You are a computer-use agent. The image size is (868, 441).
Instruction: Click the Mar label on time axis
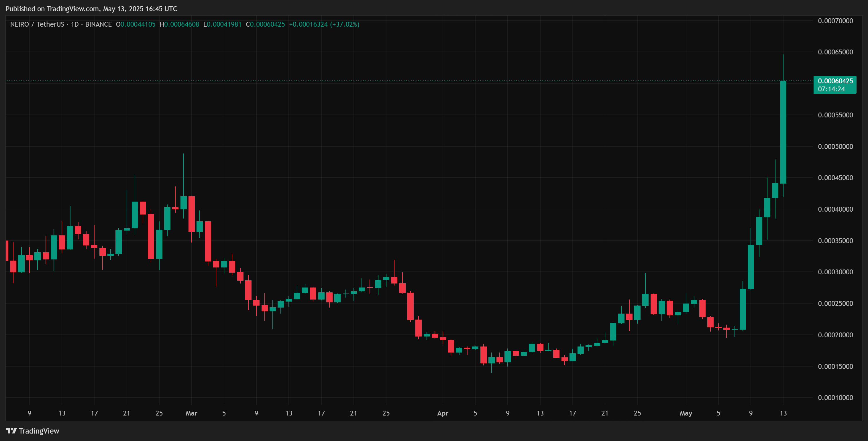point(191,413)
